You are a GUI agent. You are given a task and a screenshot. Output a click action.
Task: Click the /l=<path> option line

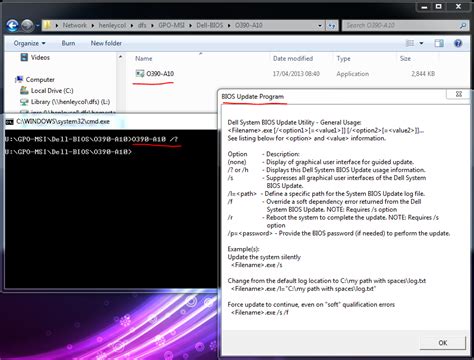(326, 194)
